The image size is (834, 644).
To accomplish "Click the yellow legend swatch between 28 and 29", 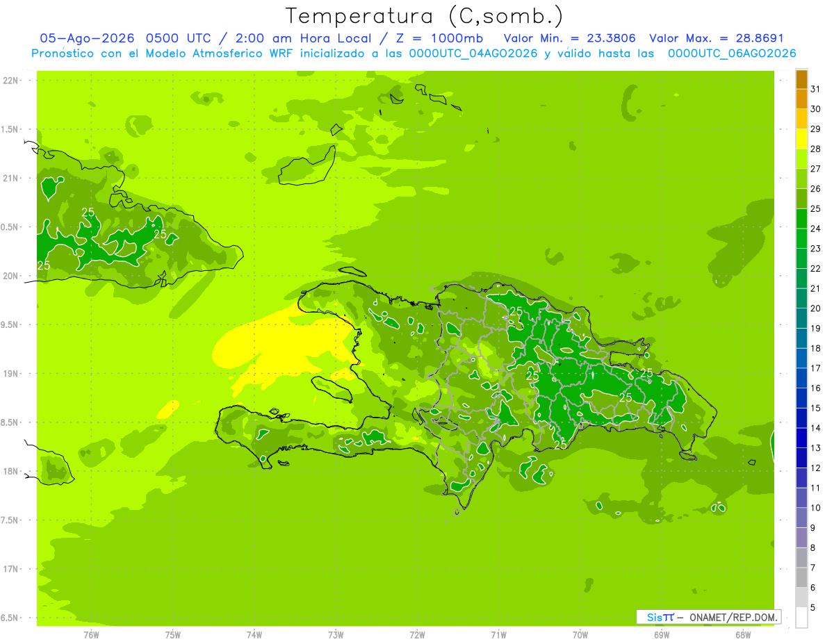I will coord(801,139).
